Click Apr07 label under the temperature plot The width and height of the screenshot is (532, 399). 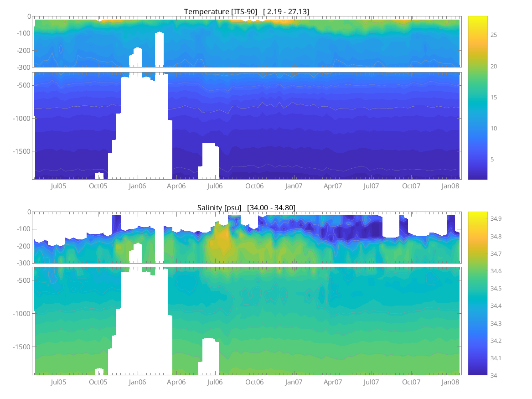[x=333, y=186]
